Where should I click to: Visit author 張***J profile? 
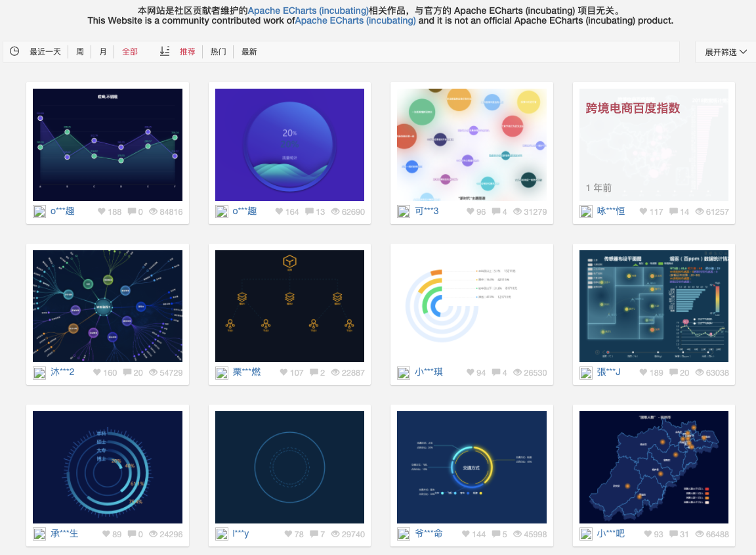608,372
